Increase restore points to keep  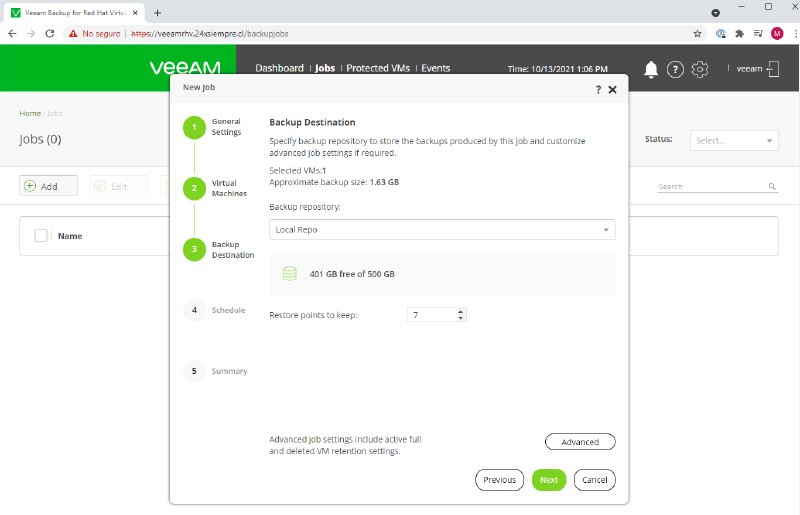460,312
